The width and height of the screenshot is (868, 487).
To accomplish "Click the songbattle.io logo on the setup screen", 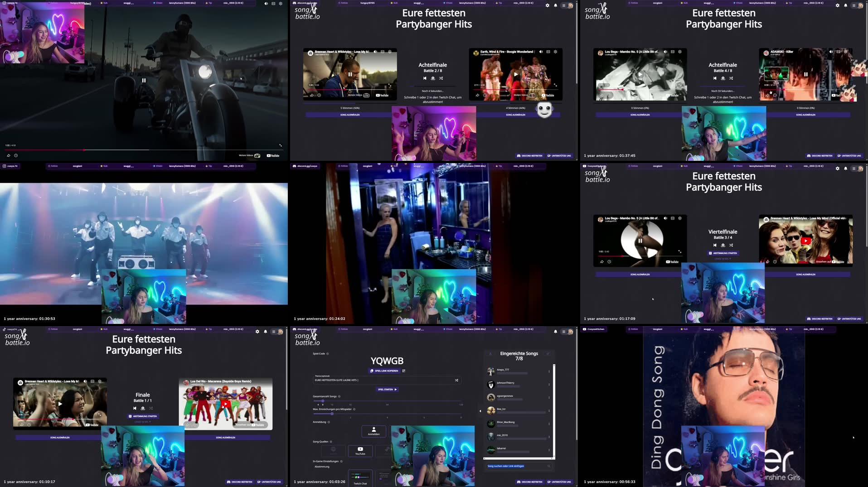I will pos(307,338).
